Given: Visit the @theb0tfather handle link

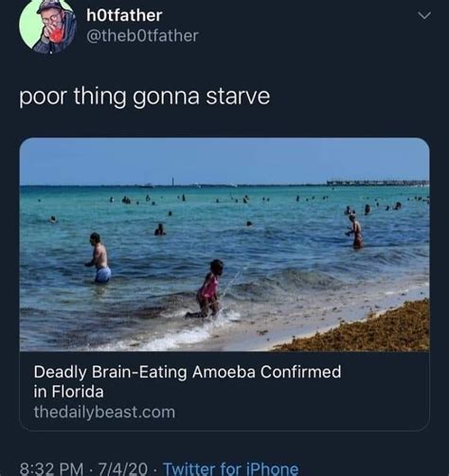Looking at the screenshot, I should tap(142, 36).
